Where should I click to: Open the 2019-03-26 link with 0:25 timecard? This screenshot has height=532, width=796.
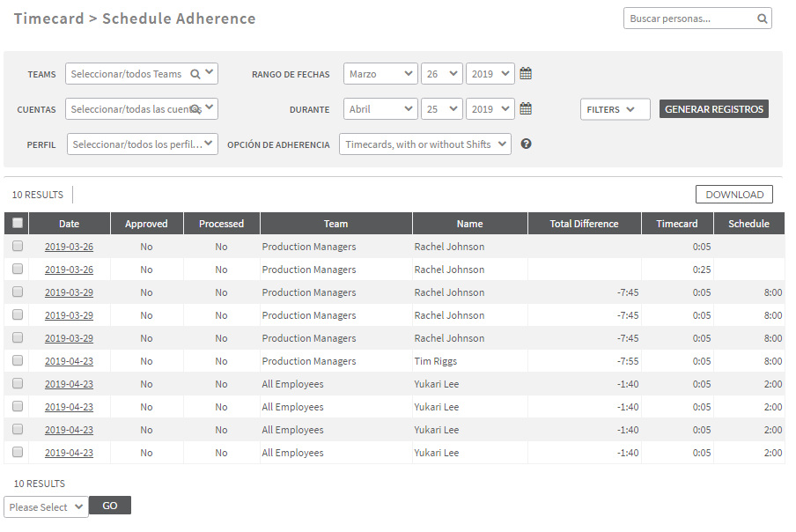69,269
